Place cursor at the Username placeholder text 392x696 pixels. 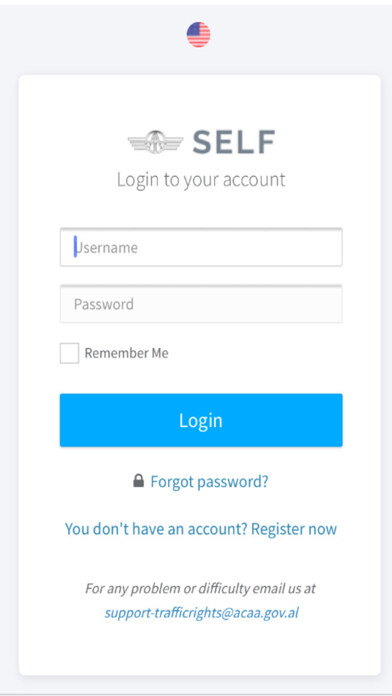point(106,248)
